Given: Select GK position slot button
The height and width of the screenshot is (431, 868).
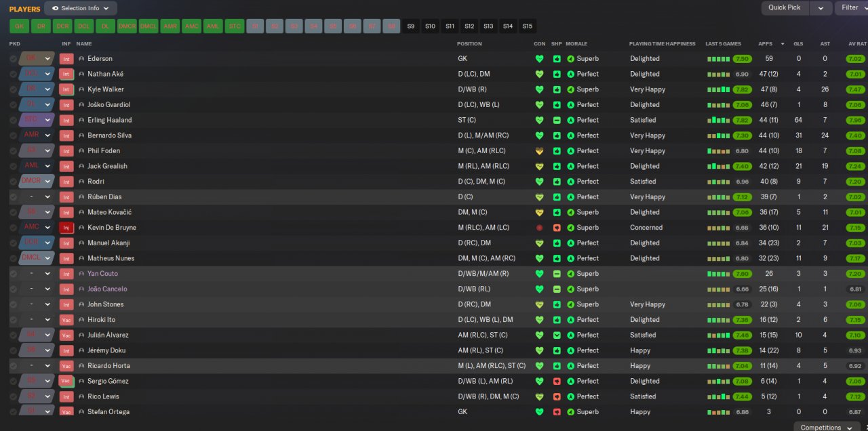Looking at the screenshot, I should tap(20, 26).
